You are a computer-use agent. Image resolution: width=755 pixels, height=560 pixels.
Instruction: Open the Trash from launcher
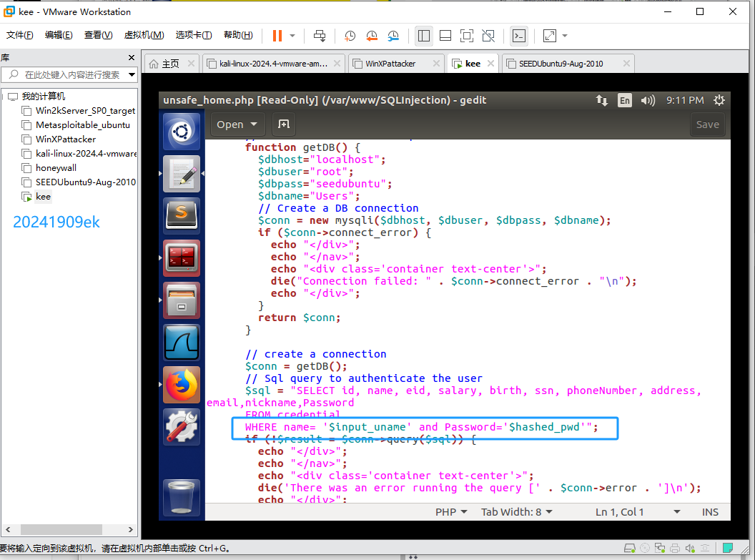[x=182, y=498]
